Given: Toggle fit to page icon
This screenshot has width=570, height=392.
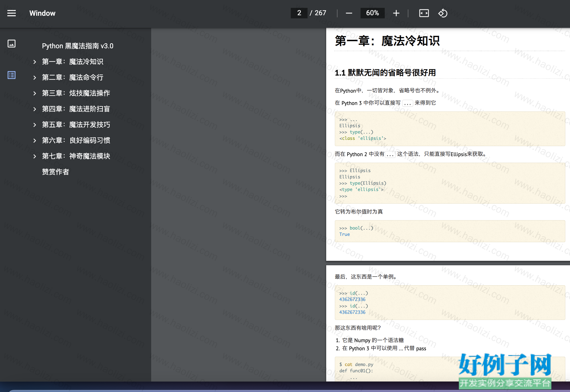Looking at the screenshot, I should coord(424,13).
